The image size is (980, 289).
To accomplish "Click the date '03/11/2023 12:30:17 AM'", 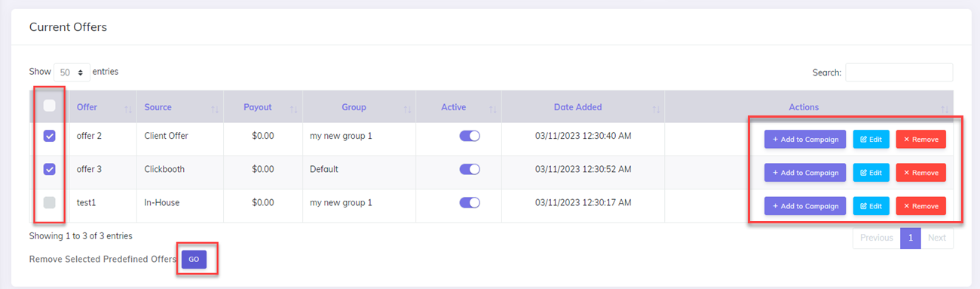I will [582, 202].
